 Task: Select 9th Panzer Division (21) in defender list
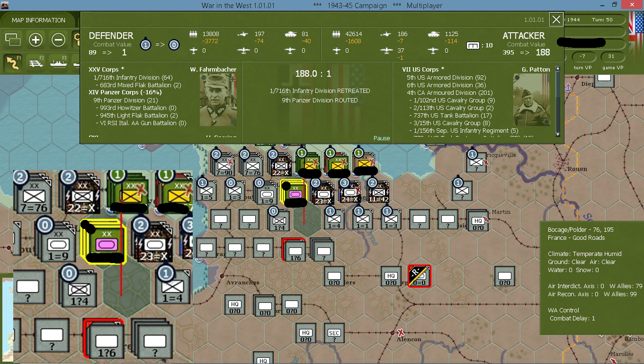[x=126, y=100]
